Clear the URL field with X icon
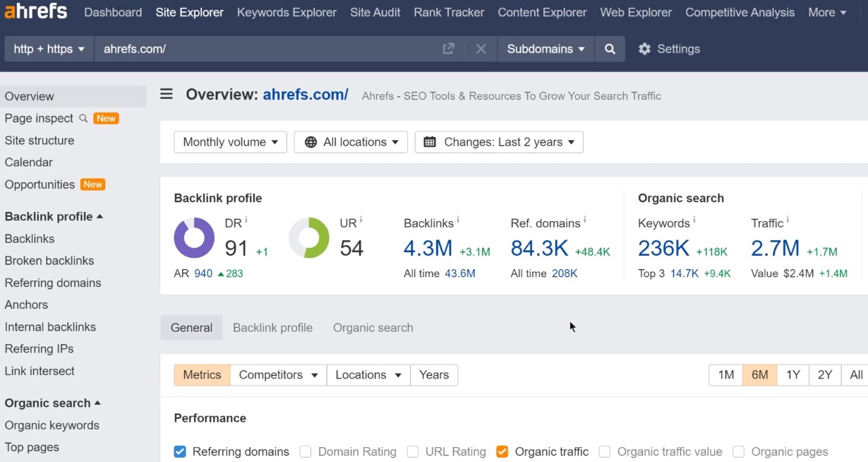The image size is (868, 462). pyautogui.click(x=481, y=49)
